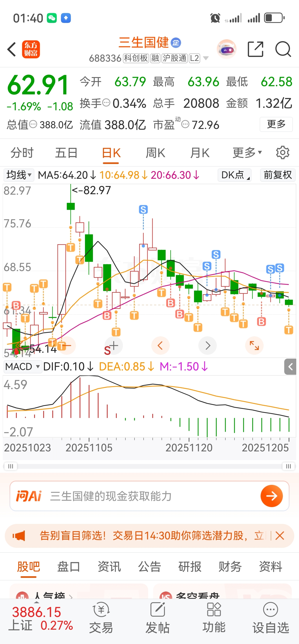Switch to 周K chart tab
The image size is (299, 644).
click(x=155, y=153)
